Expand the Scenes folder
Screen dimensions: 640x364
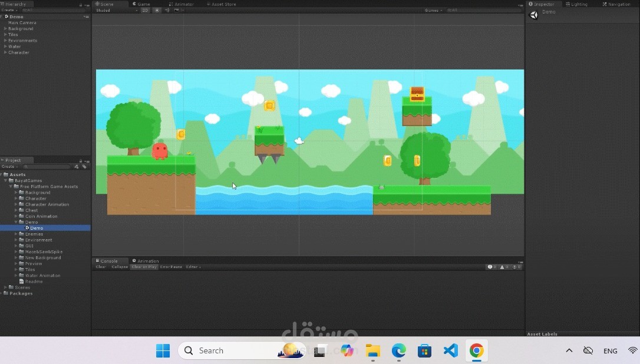5,287
